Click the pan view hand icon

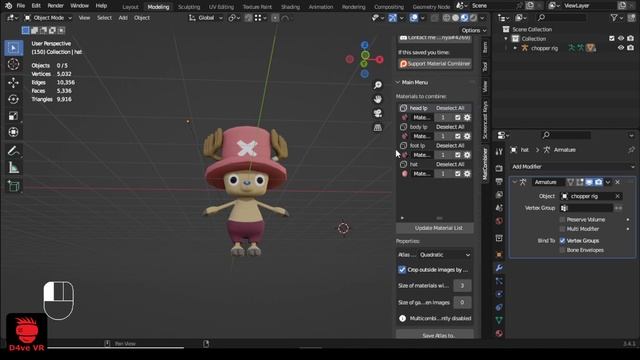pyautogui.click(x=378, y=99)
